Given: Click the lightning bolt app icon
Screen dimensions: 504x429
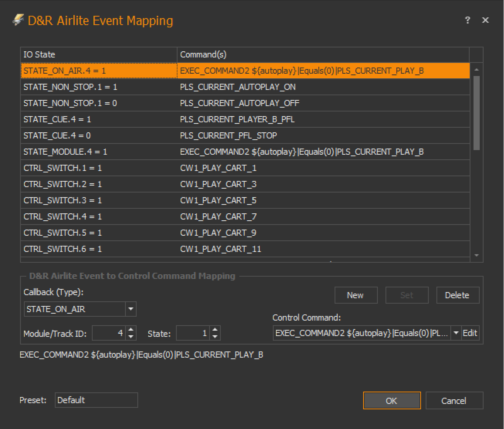Looking at the screenshot, I should [x=18, y=20].
